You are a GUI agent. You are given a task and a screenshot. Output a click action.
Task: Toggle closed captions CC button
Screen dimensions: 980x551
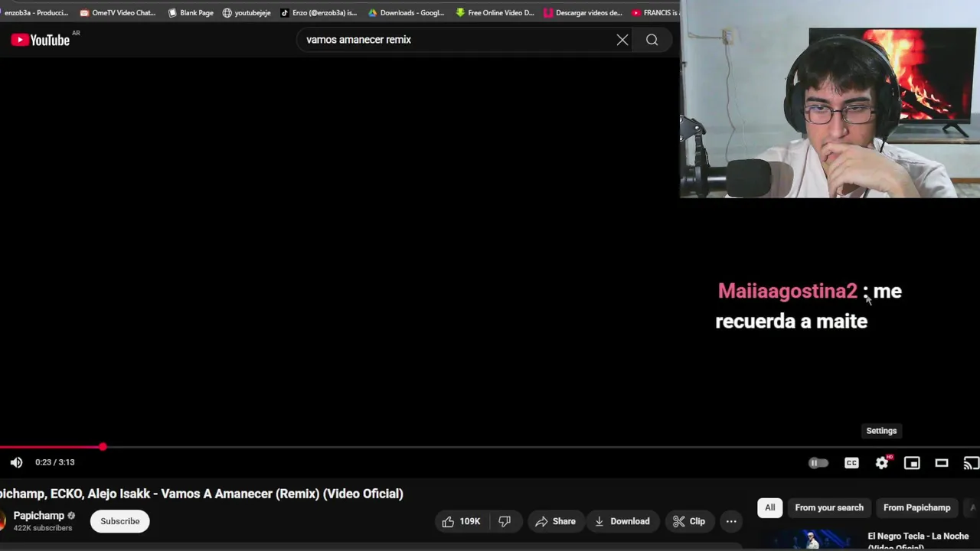click(851, 463)
